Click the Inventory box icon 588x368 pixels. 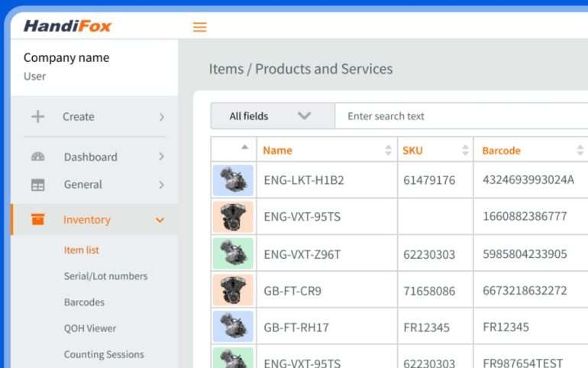pos(37,220)
